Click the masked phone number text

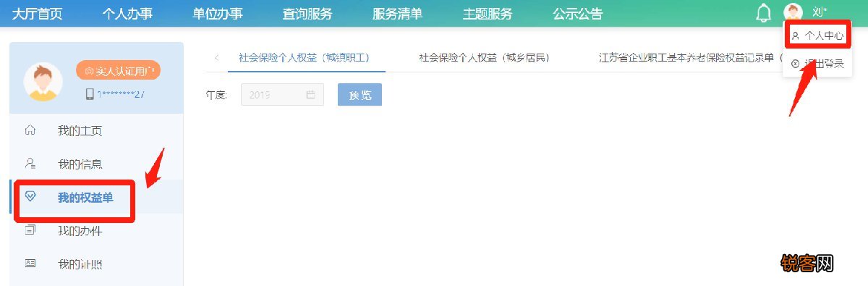(x=121, y=94)
